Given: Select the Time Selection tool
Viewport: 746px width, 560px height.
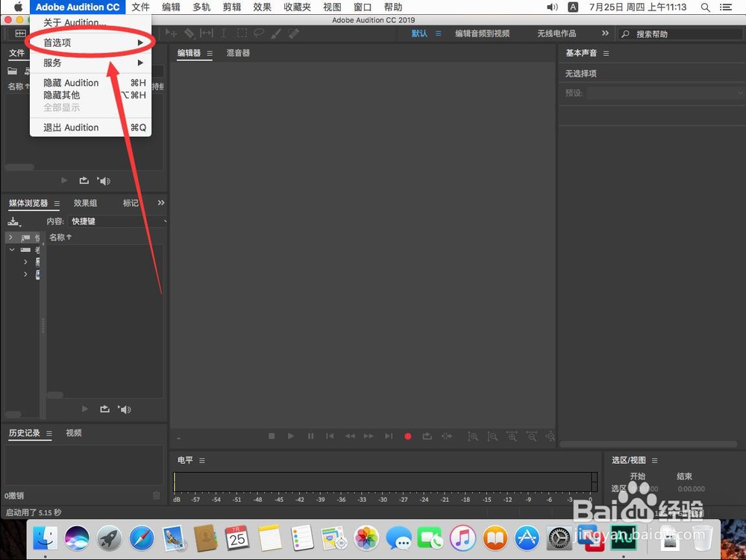Looking at the screenshot, I should (x=224, y=33).
